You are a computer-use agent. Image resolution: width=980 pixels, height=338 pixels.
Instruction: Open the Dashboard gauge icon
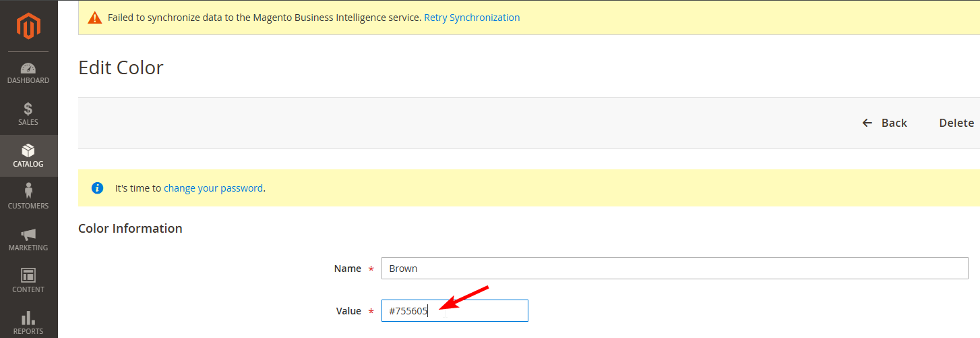point(28,68)
